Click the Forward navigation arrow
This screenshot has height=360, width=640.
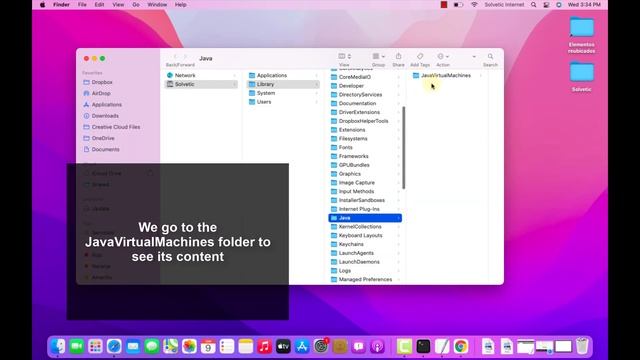click(185, 57)
